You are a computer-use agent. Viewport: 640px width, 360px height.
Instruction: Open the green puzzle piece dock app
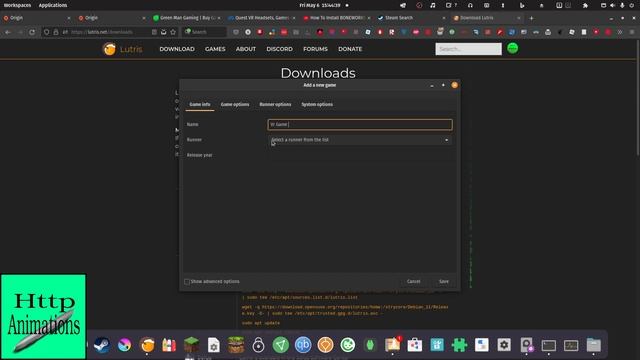pos(459,345)
